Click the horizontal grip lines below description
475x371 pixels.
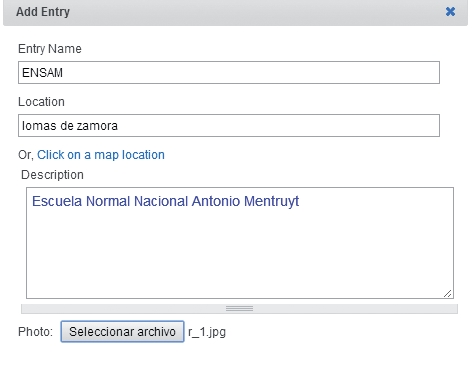(239, 309)
